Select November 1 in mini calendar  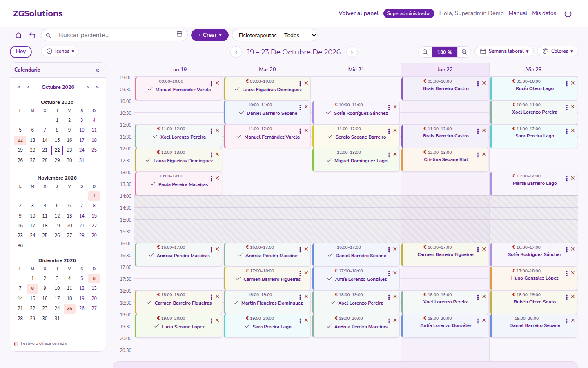[x=94, y=196]
